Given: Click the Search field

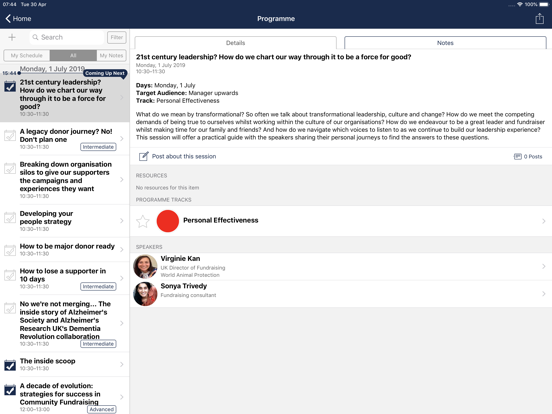Looking at the screenshot, I should point(68,37).
